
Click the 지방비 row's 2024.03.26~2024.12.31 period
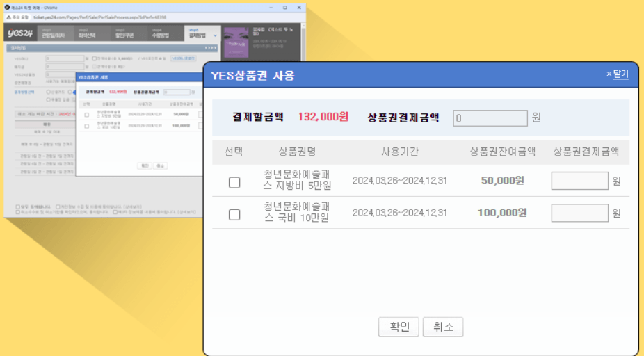click(400, 181)
